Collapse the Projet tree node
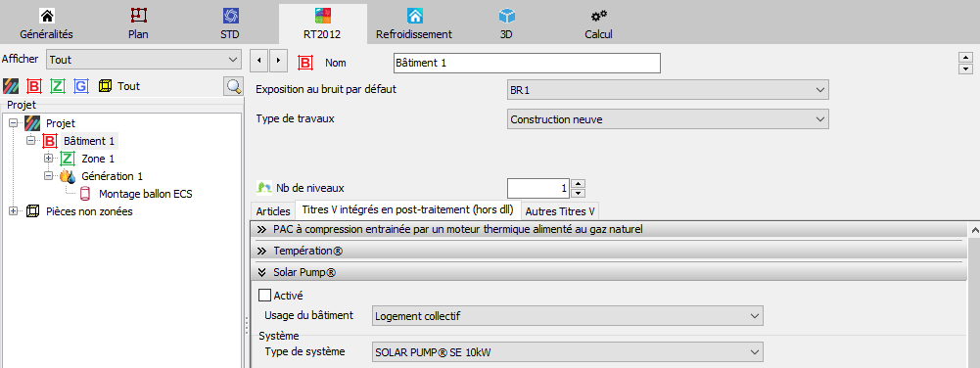980x368 pixels. coord(14,123)
